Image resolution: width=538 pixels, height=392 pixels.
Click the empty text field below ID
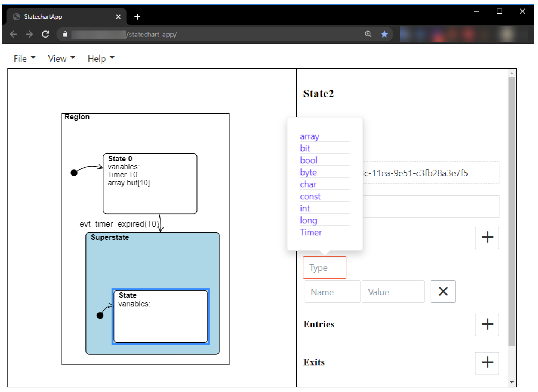click(431, 206)
